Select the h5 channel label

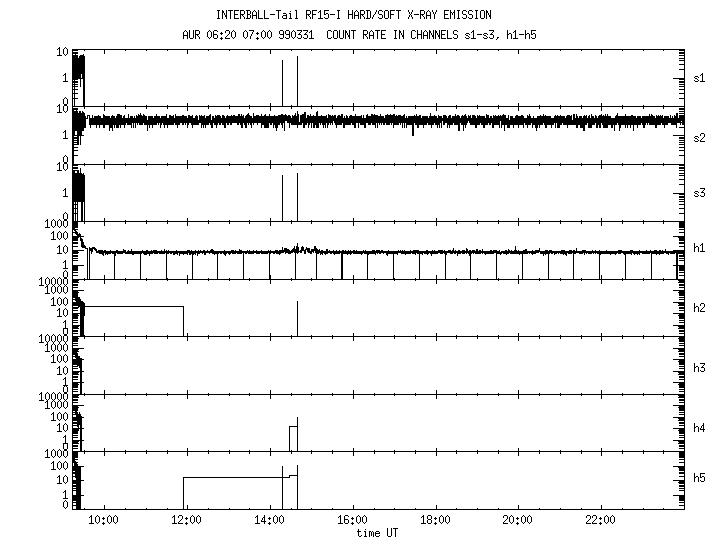[700, 478]
